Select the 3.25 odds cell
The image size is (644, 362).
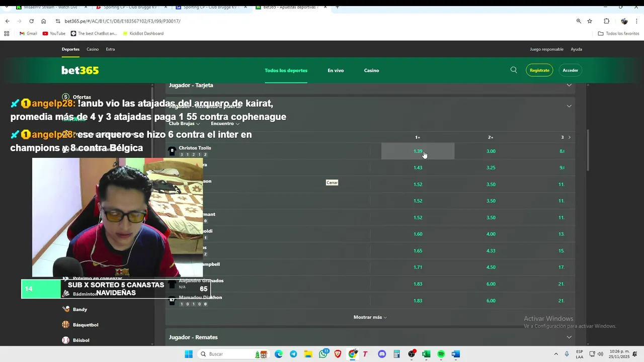491,168
